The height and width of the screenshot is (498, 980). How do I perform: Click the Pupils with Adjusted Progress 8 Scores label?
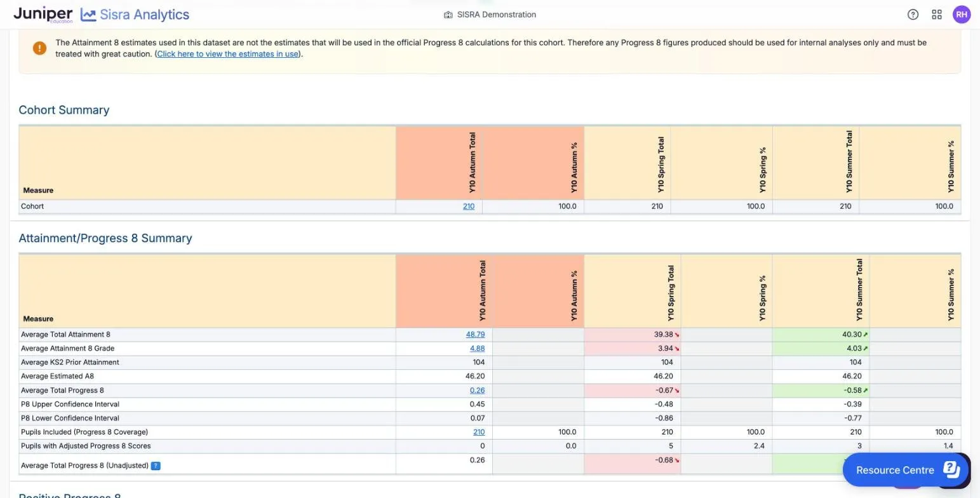pyautogui.click(x=86, y=446)
